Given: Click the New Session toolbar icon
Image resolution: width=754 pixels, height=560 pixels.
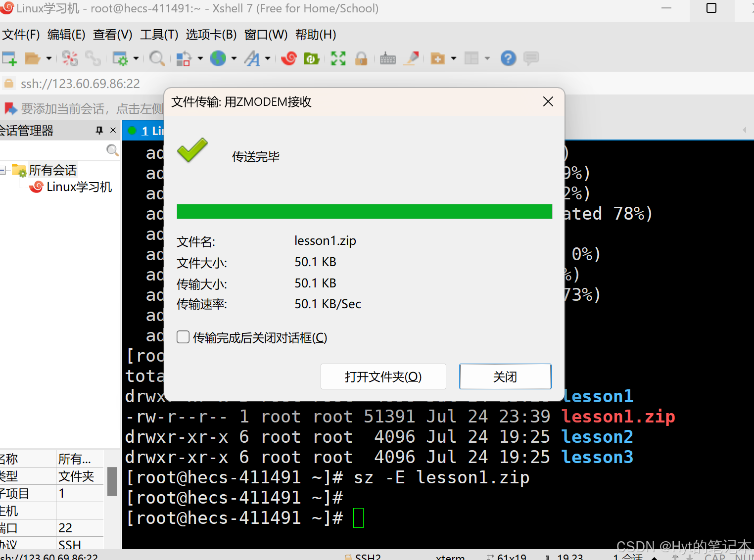Looking at the screenshot, I should pos(9,58).
